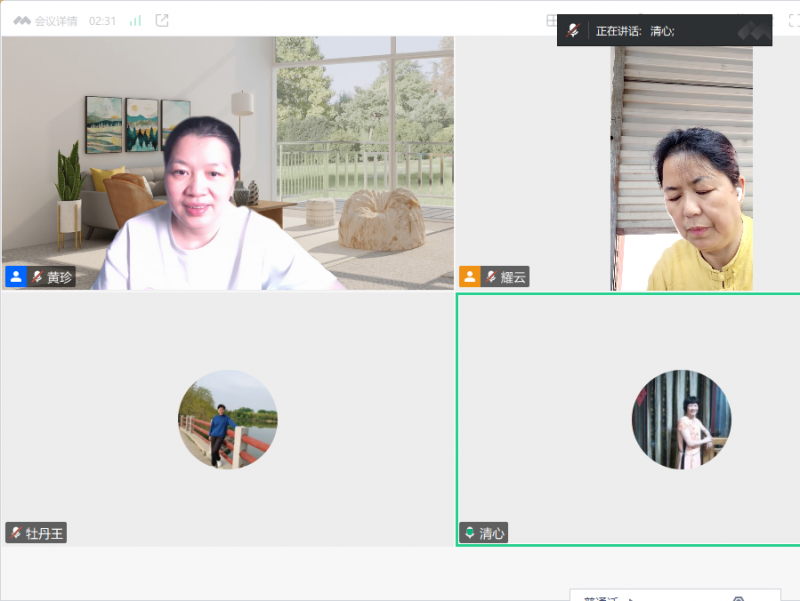Click the meeting timer 02:31
The height and width of the screenshot is (601, 800).
click(x=103, y=21)
